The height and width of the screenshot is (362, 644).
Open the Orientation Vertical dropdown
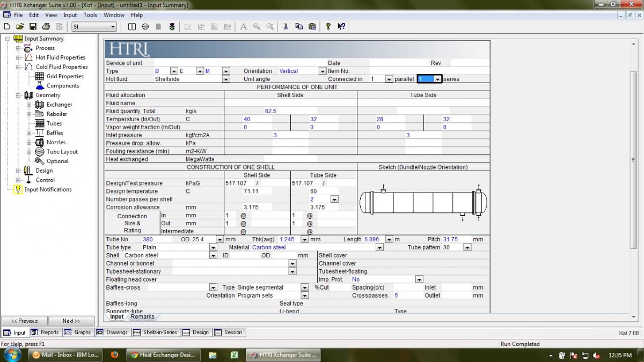pos(323,71)
